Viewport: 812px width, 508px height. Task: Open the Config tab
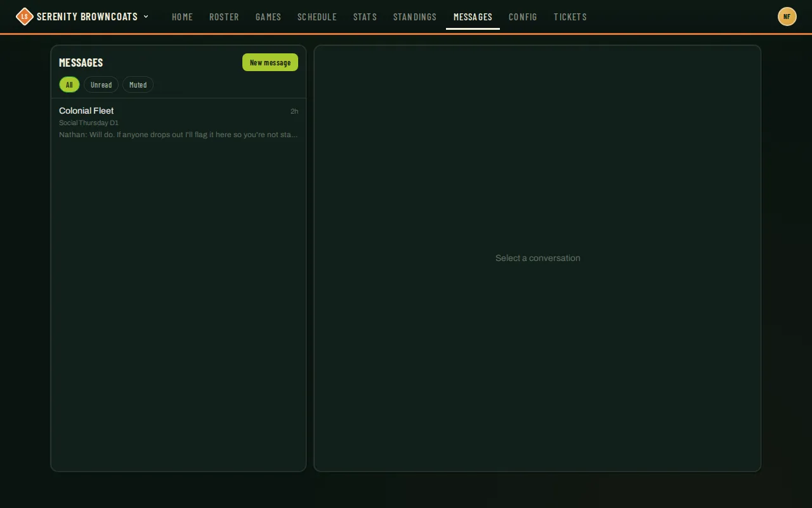523,17
